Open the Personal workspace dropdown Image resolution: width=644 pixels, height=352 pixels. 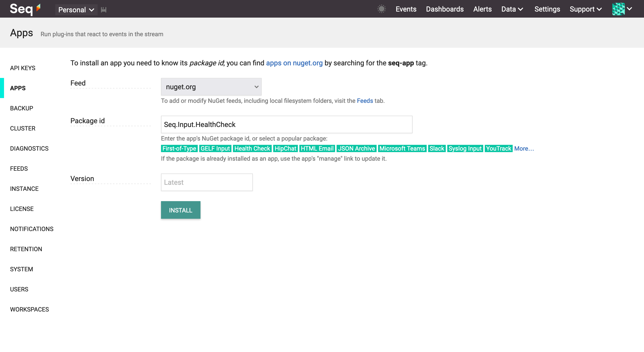point(76,10)
